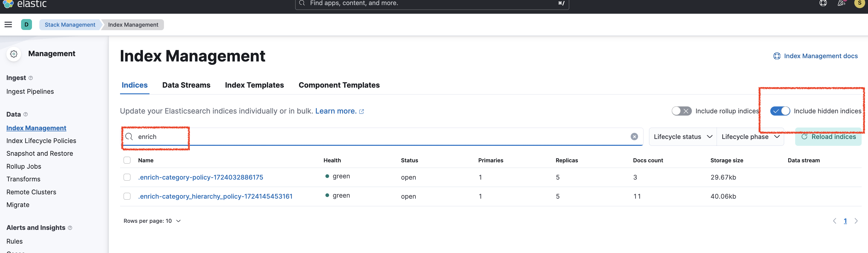The image size is (868, 253).
Task: Sort by Replicas column header
Action: [566, 160]
